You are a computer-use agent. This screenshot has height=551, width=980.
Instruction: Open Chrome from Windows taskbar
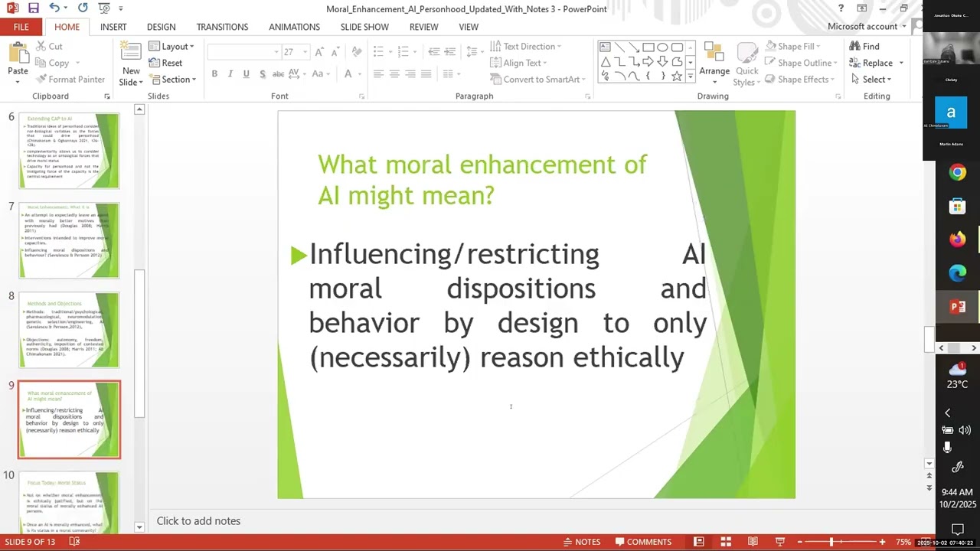click(957, 173)
